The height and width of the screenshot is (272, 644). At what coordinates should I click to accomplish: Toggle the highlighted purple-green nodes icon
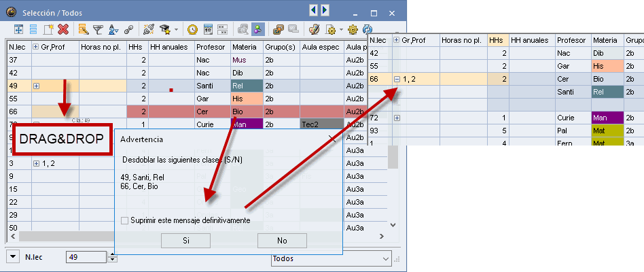pyautogui.click(x=258, y=29)
